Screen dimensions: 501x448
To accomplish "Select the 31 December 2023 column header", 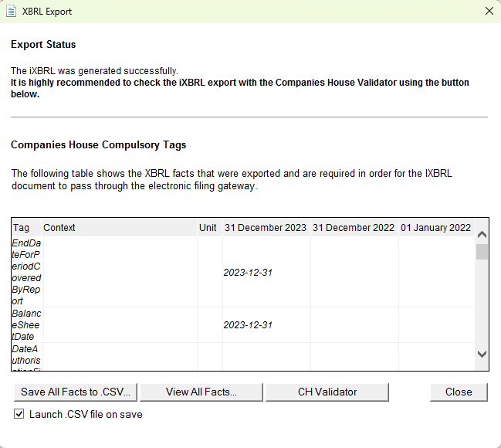I will [x=266, y=228].
